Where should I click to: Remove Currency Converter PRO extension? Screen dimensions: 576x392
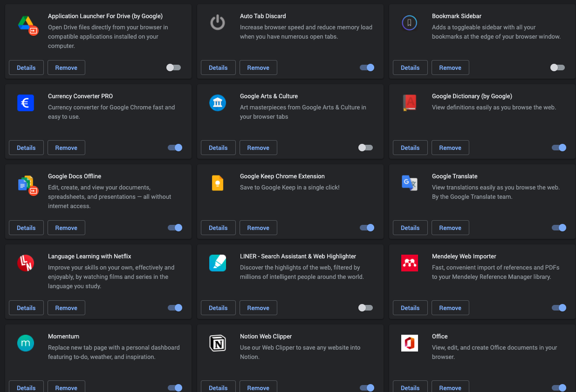tap(66, 148)
